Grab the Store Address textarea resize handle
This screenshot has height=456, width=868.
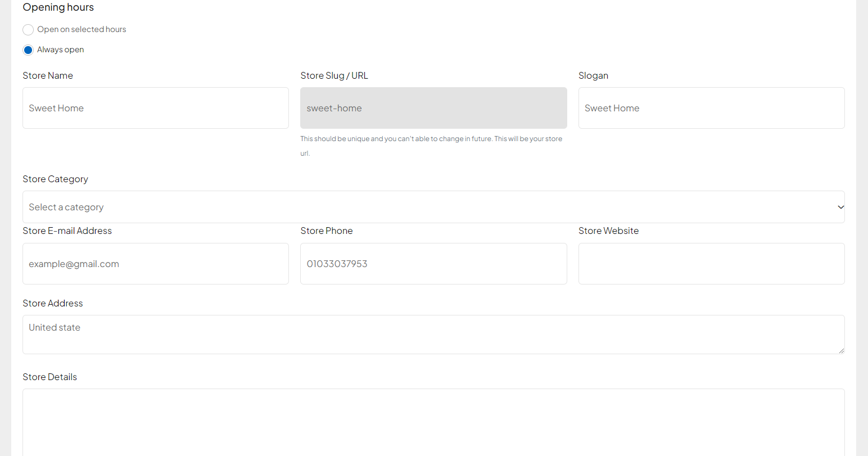(x=841, y=350)
